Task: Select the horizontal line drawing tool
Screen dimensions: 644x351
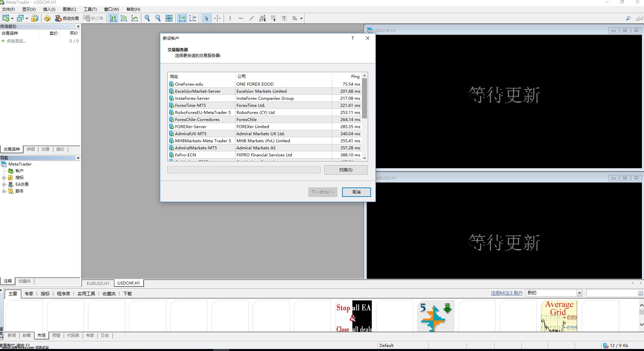Action: [241, 18]
